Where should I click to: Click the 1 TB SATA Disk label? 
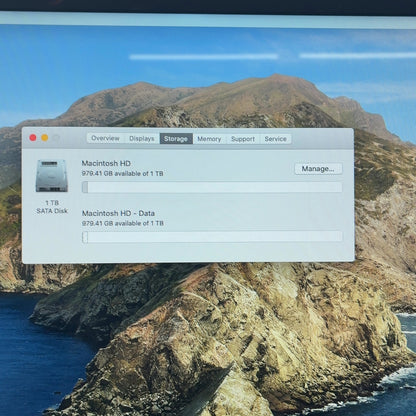coord(52,207)
